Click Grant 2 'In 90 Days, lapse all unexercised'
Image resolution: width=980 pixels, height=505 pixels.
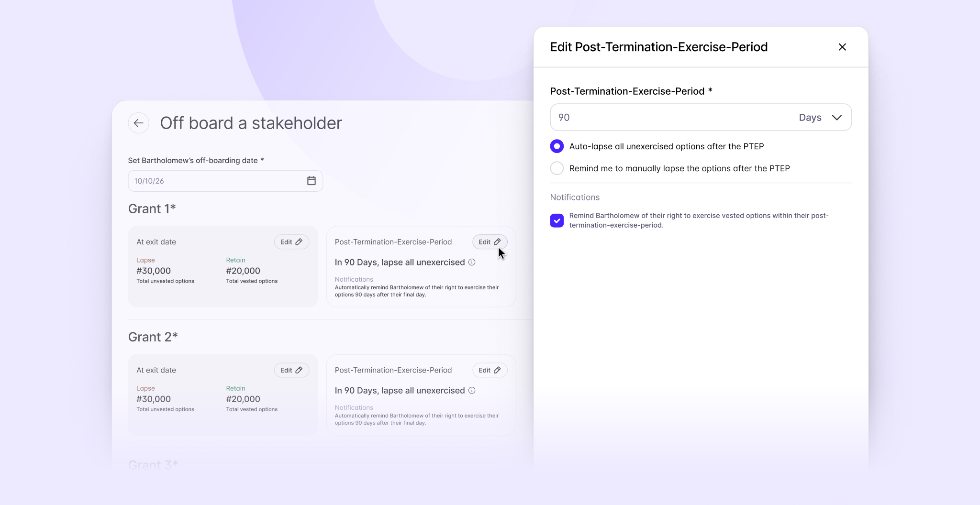(400, 390)
